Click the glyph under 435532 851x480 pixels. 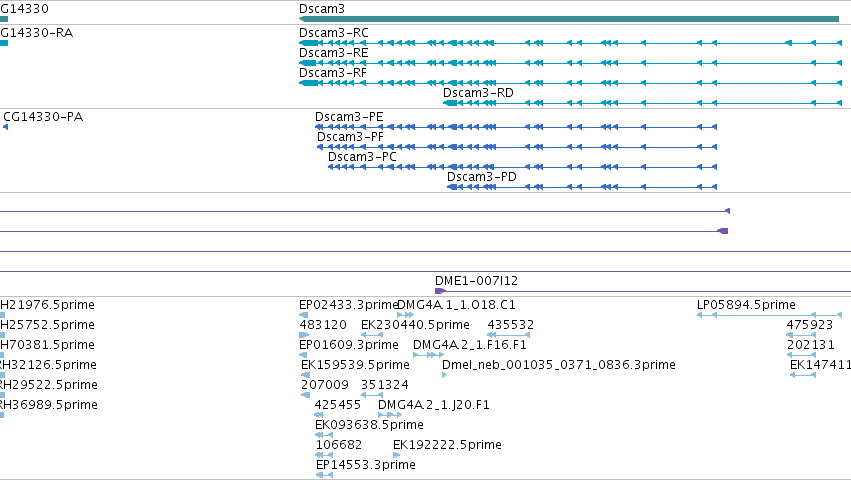pyautogui.click(x=509, y=335)
